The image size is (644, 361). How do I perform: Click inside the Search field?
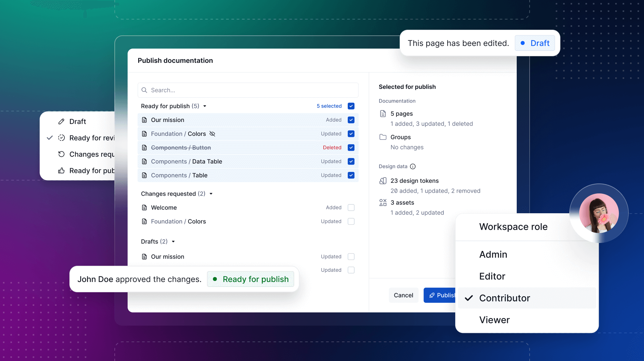(x=231, y=90)
